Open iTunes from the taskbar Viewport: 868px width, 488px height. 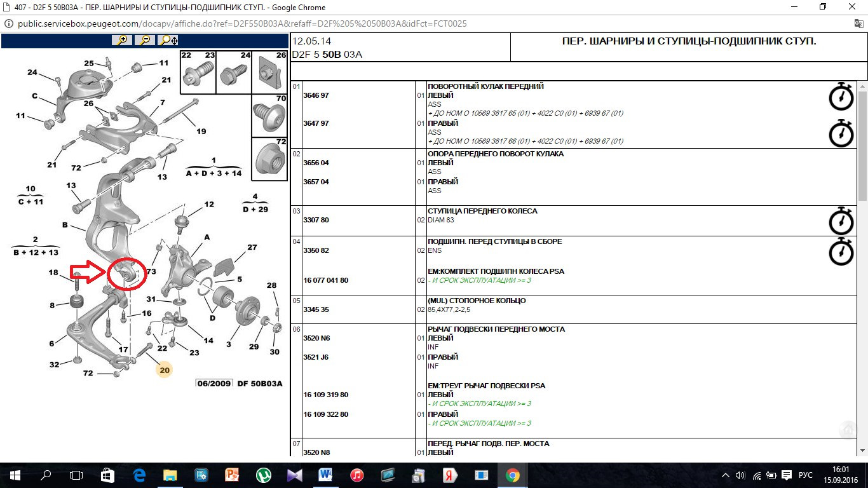point(356,475)
